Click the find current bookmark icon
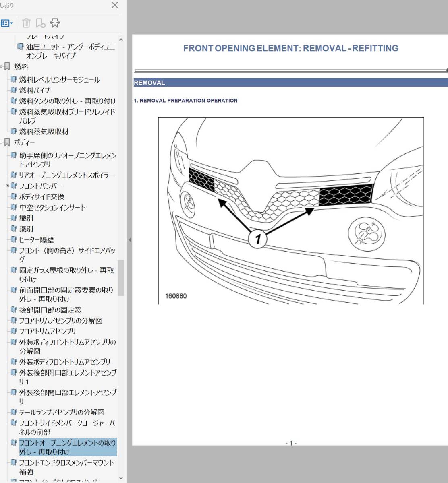448x483 pixels. [x=54, y=23]
